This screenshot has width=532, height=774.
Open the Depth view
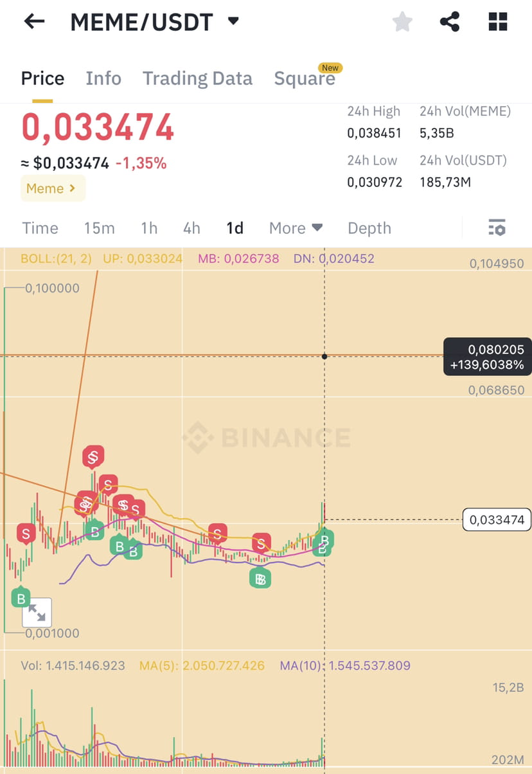pyautogui.click(x=369, y=228)
